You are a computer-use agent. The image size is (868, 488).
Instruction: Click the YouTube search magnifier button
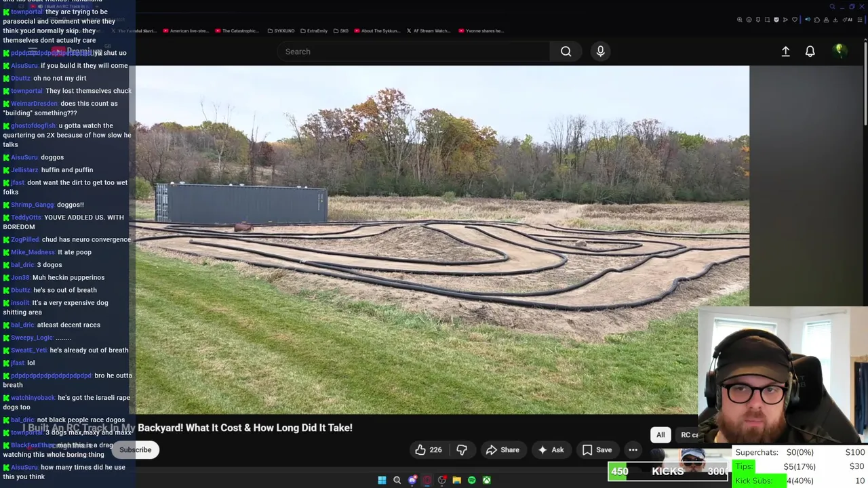(x=566, y=52)
